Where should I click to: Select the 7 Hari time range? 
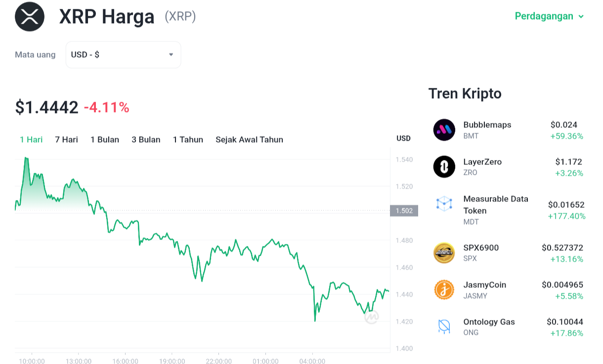pos(66,140)
